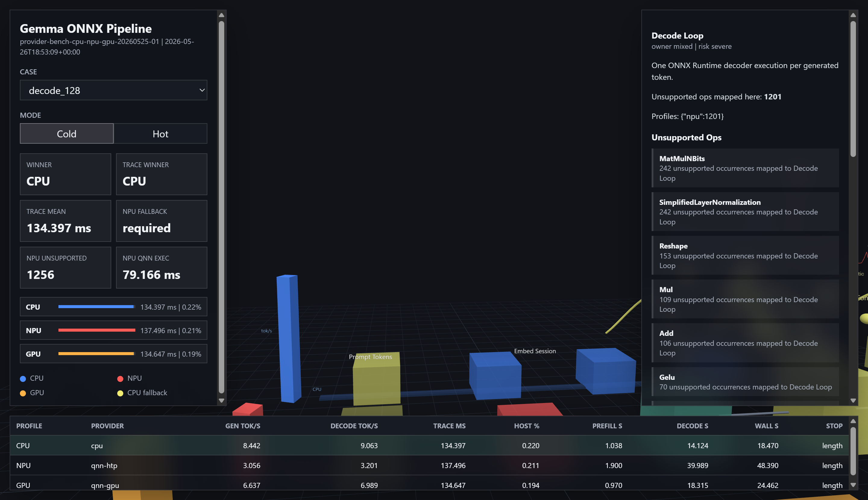868x500 pixels.
Task: Click the TRACE MS column header
Action: pos(449,426)
